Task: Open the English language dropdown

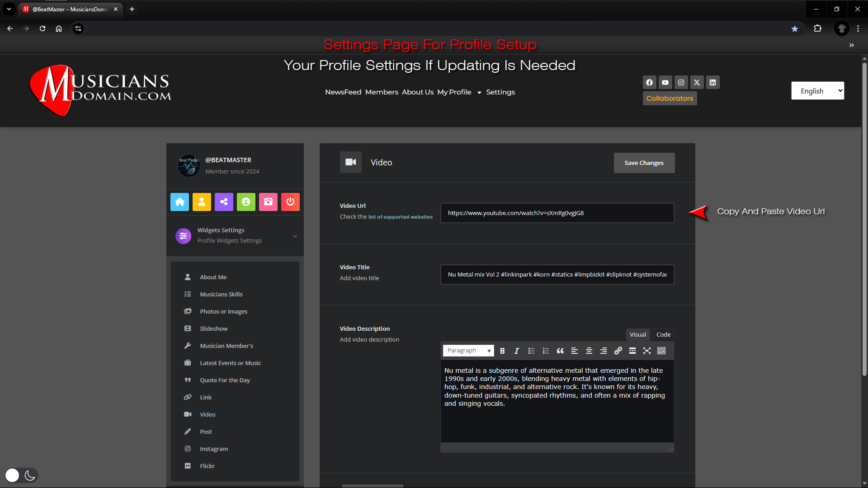Action: click(817, 91)
